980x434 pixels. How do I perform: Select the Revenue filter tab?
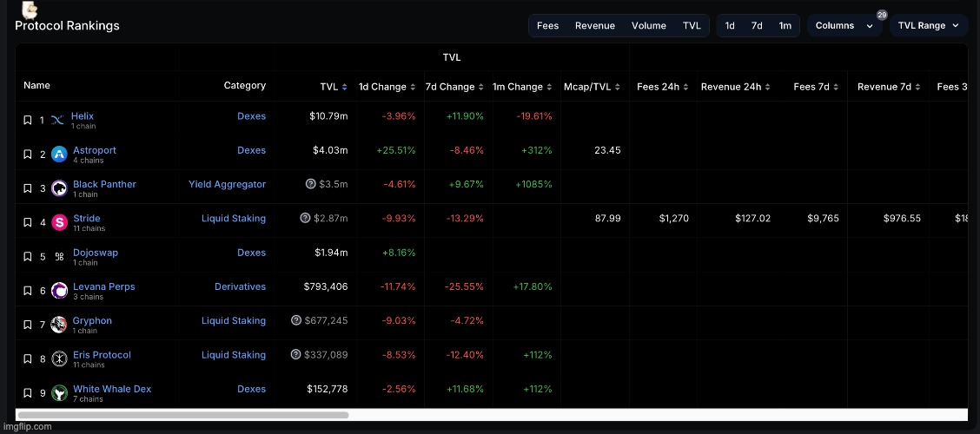click(x=595, y=25)
